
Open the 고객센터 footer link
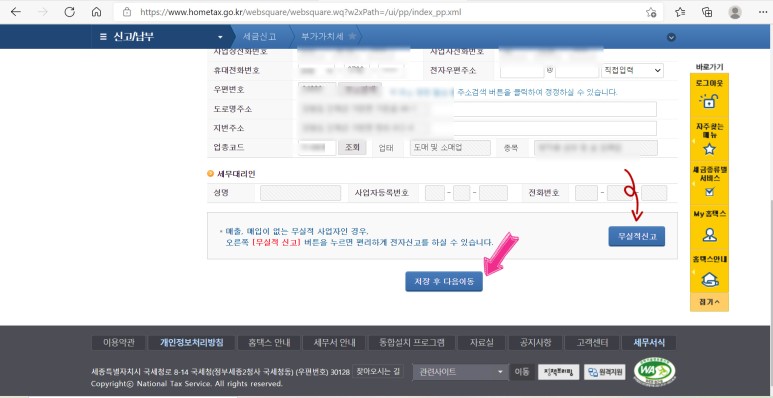[x=591, y=342]
